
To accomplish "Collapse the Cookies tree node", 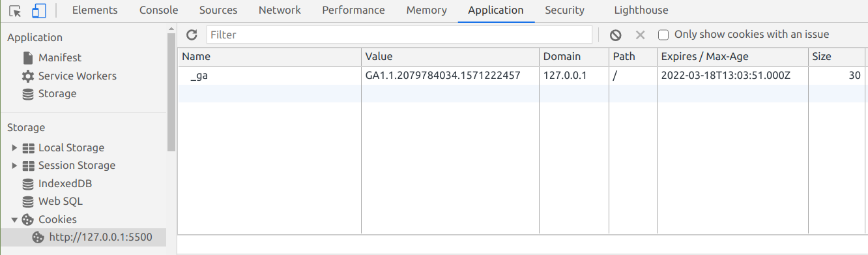I will pyautogui.click(x=15, y=220).
